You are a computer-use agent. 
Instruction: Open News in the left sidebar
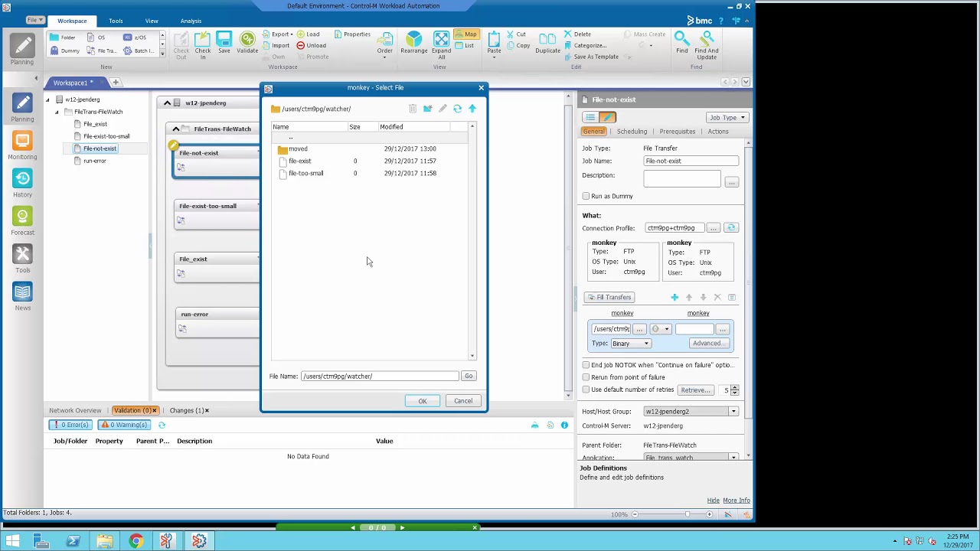click(22, 297)
